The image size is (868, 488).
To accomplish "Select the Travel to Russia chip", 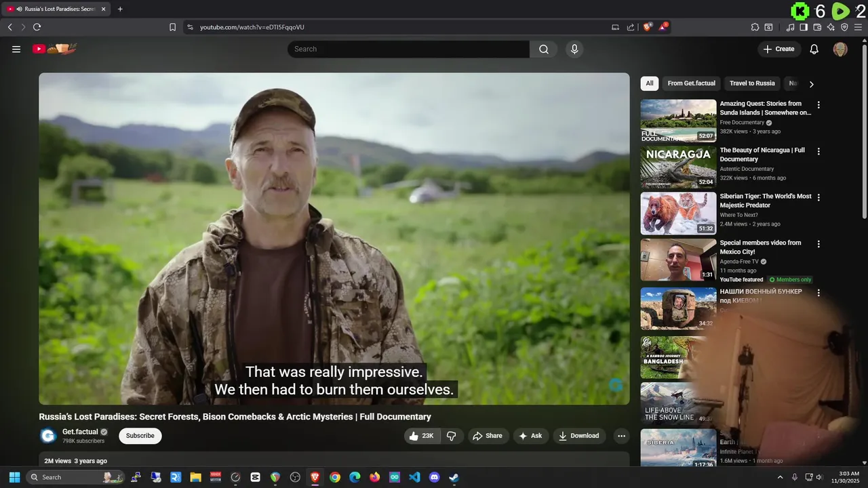I will tap(752, 83).
